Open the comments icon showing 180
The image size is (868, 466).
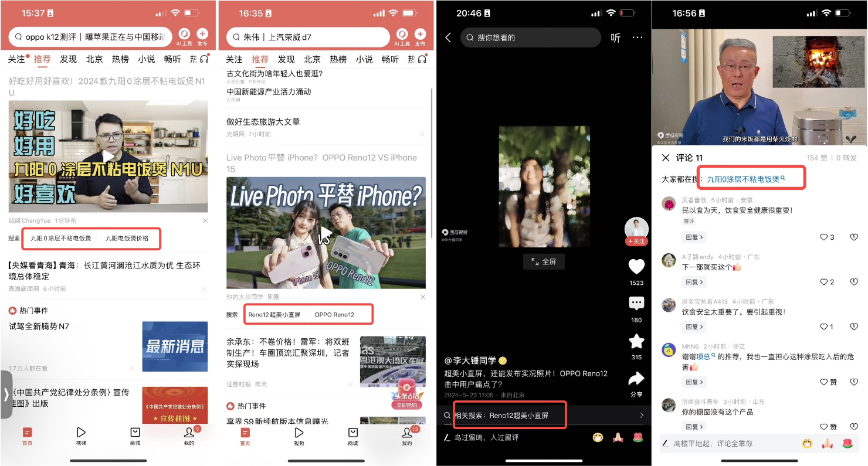[636, 304]
